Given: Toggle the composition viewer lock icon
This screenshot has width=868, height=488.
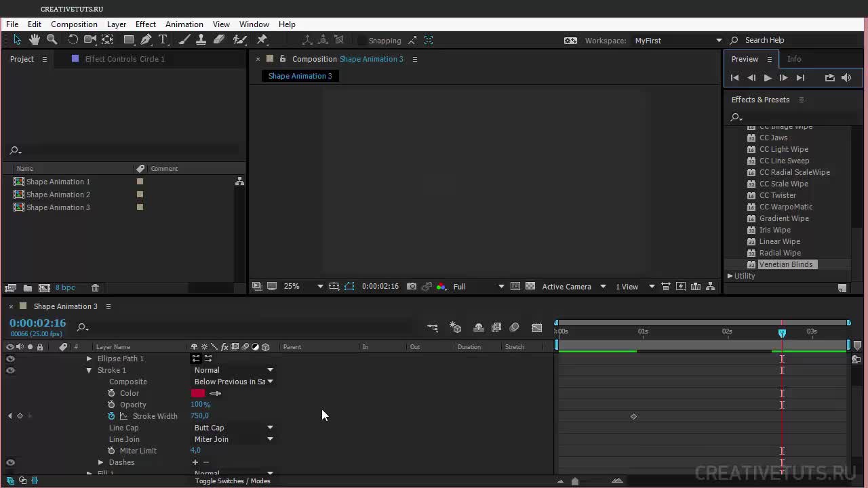Looking at the screenshot, I should pos(283,59).
